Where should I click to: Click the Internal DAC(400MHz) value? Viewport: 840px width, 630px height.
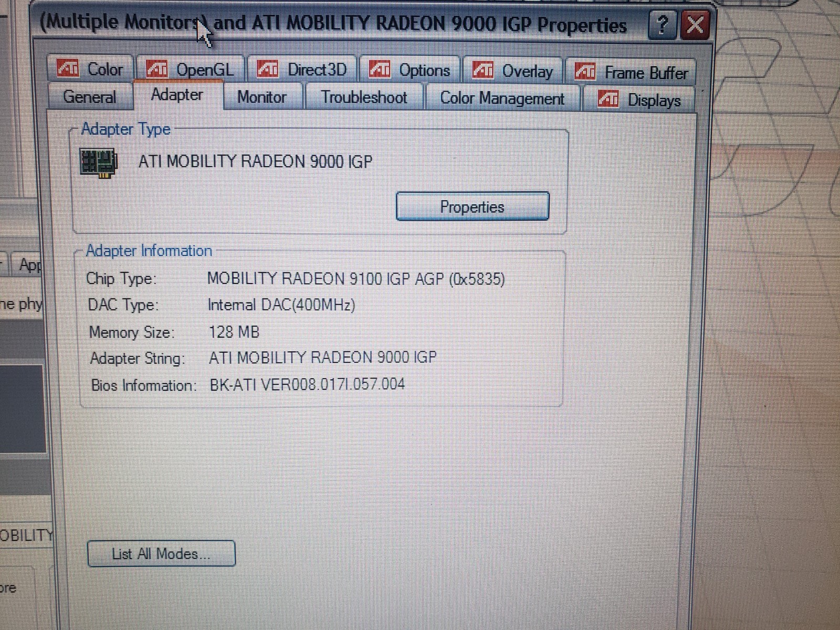coord(281,305)
